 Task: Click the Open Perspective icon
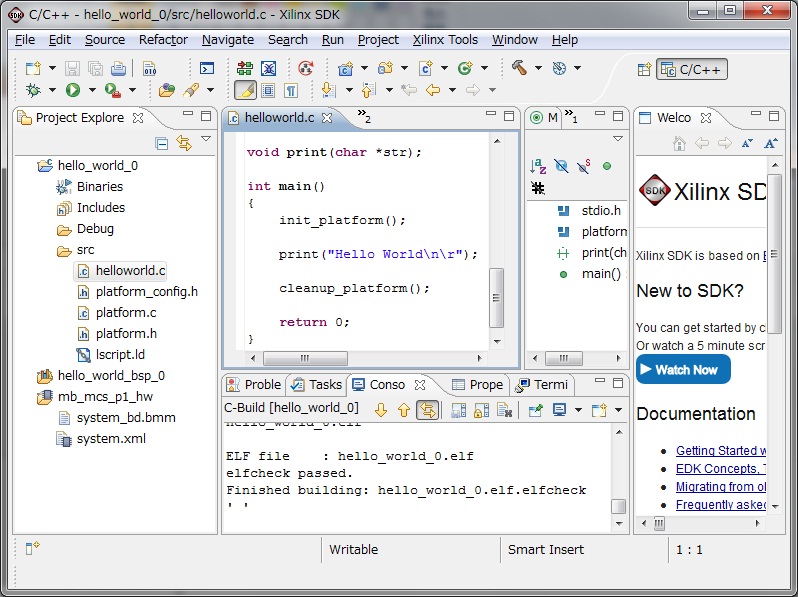pos(644,69)
